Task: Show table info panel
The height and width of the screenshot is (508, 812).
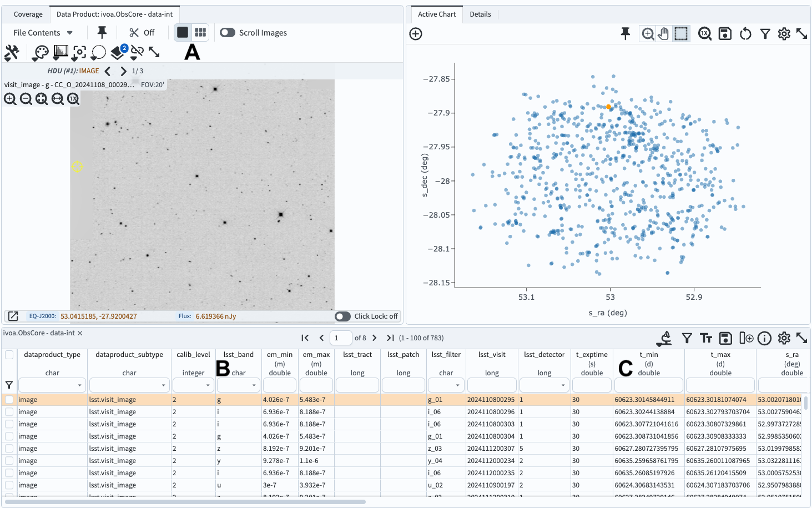Action: click(x=764, y=338)
